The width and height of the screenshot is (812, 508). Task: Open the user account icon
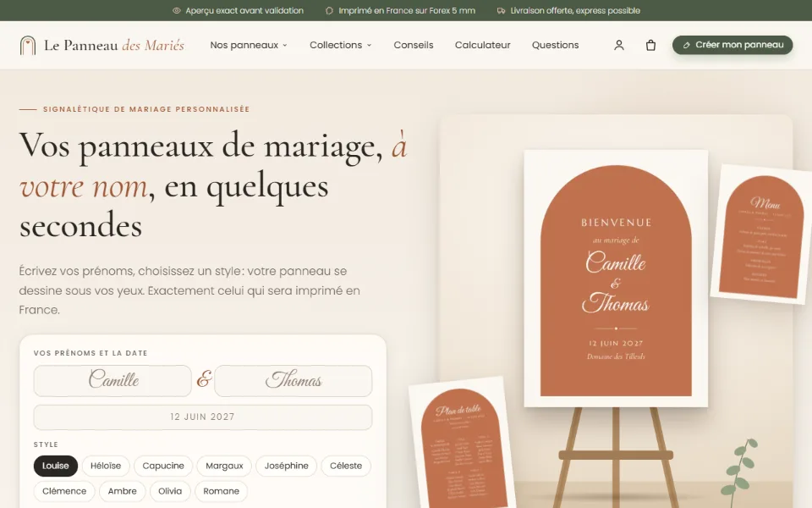point(619,45)
